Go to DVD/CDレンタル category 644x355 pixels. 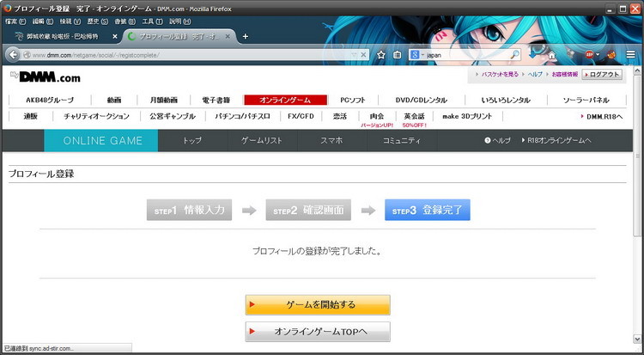(422, 100)
